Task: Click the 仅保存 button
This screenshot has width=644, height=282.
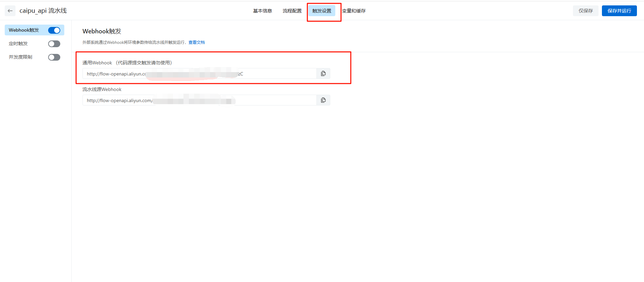Action: click(586, 11)
